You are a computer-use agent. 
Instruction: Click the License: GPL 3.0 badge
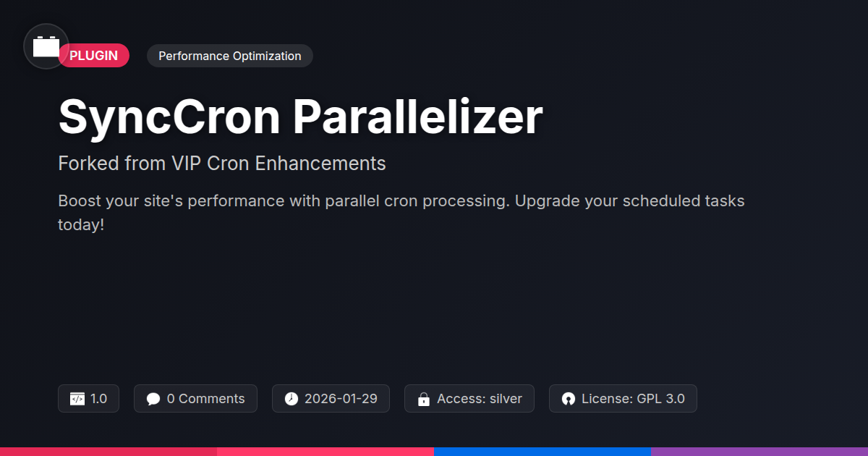click(x=623, y=399)
